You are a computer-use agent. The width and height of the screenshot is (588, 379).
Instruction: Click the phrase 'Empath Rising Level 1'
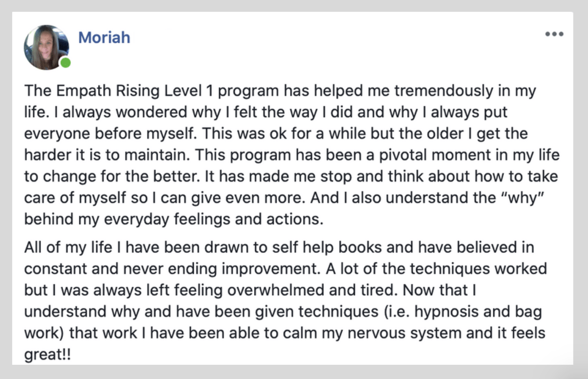(x=135, y=91)
